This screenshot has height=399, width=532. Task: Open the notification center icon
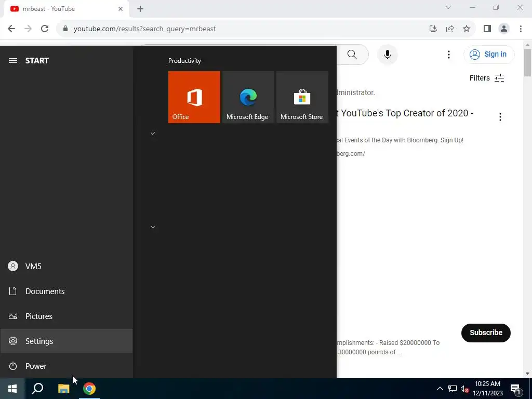coord(516,389)
